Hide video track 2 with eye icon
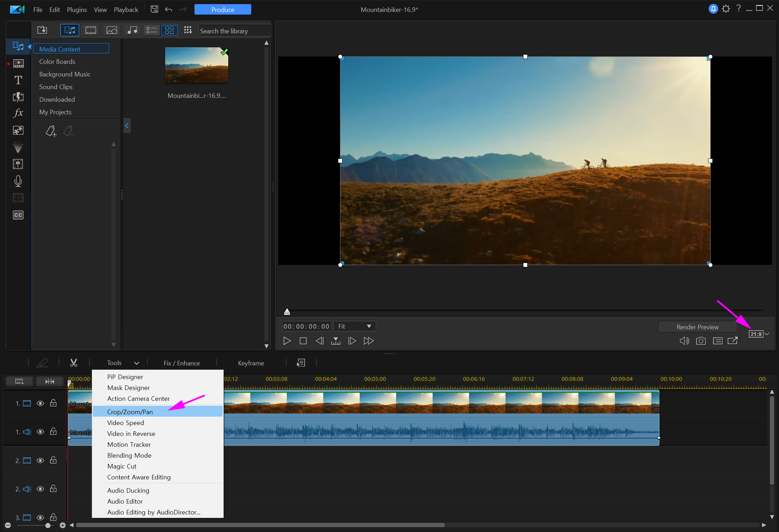The width and height of the screenshot is (779, 532). (x=40, y=460)
